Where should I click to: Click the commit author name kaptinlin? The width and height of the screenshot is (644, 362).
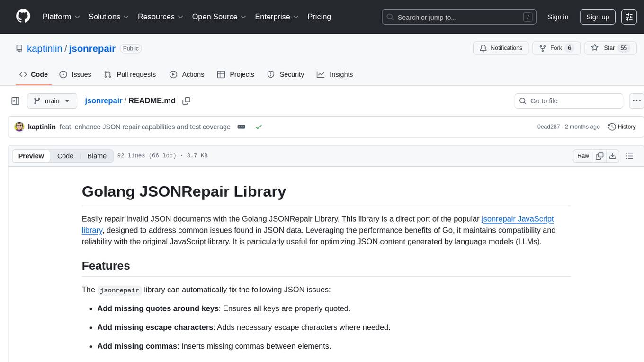coord(42,127)
